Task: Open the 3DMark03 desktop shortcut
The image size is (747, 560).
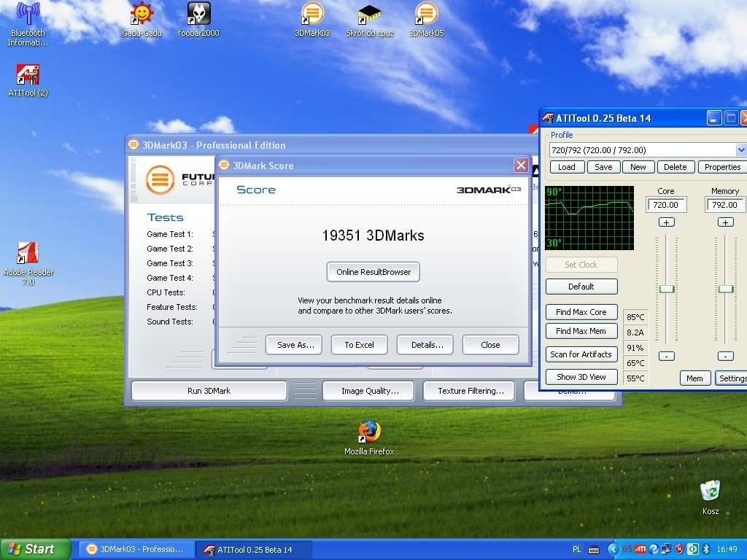Action: pos(312,20)
